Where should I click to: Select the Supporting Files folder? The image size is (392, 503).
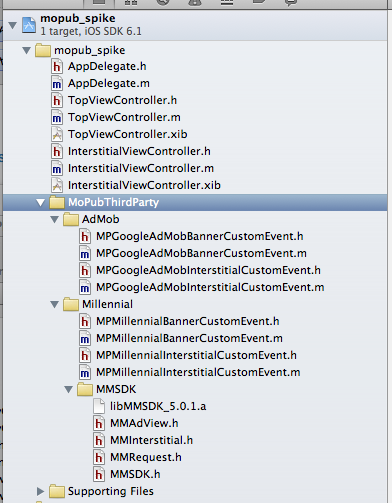pos(57,491)
